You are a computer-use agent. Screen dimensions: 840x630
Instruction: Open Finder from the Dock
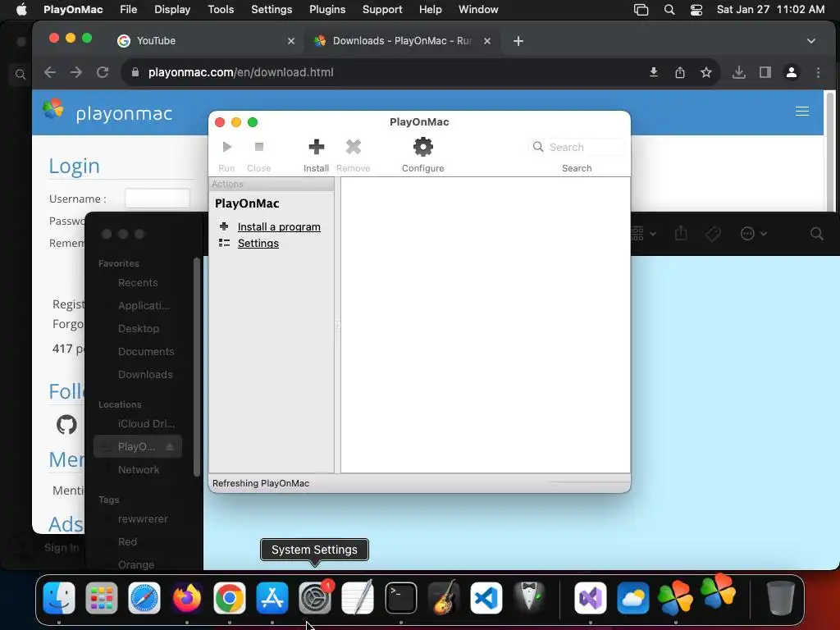(x=59, y=598)
